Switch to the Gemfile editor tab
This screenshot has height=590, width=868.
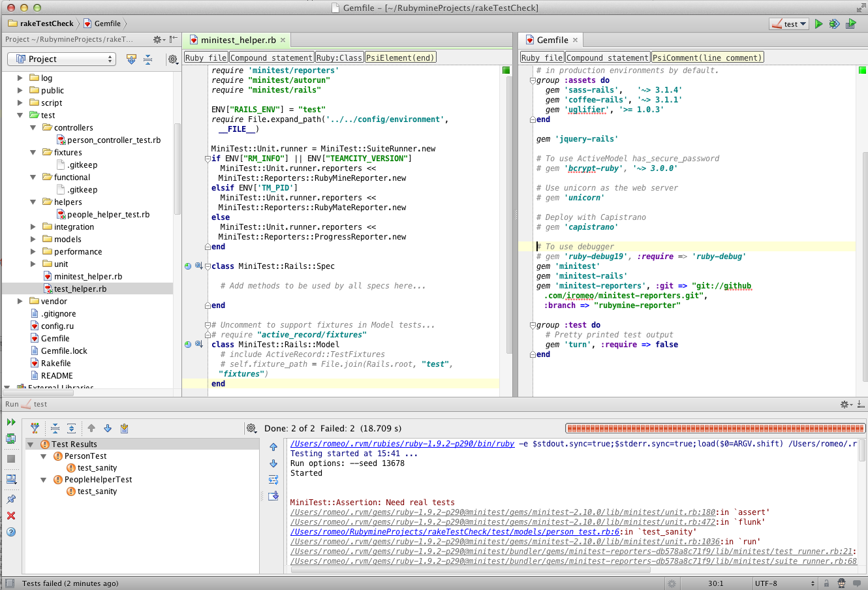pos(552,40)
